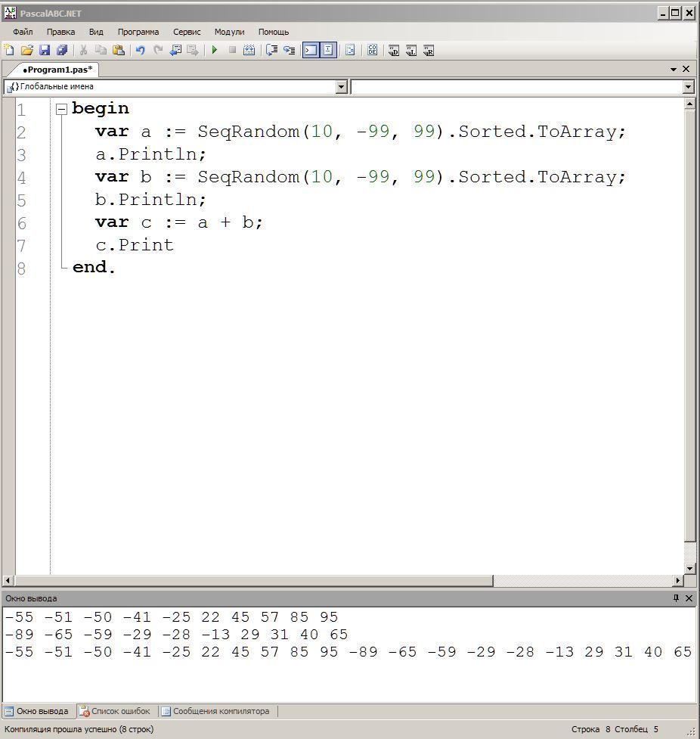Screen dimensions: 700x739
Task: Select the Program1.pas editor tab
Action: (57, 70)
